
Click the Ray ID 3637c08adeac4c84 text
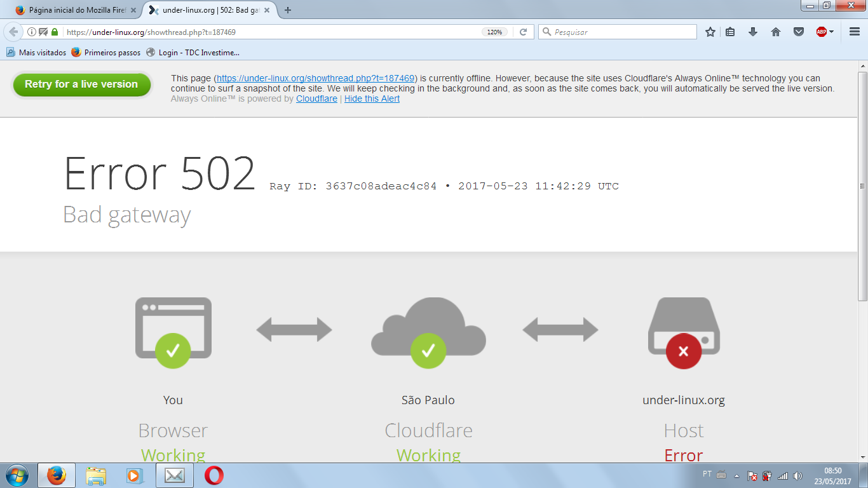click(353, 186)
